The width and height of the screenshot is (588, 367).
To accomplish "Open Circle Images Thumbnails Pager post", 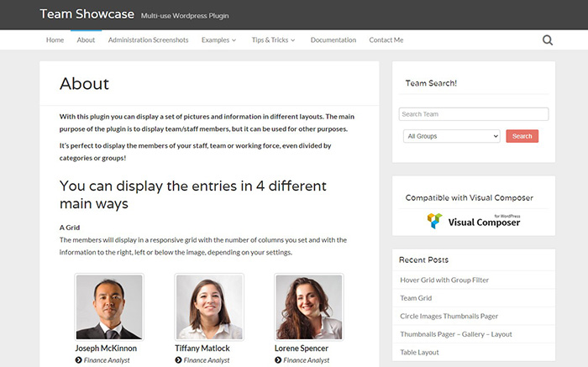I will (x=449, y=316).
